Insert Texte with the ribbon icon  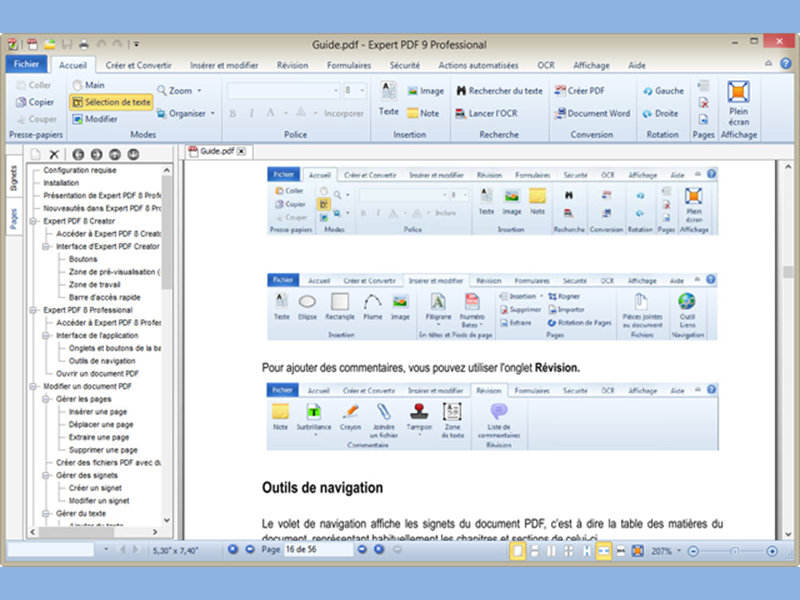tap(388, 99)
